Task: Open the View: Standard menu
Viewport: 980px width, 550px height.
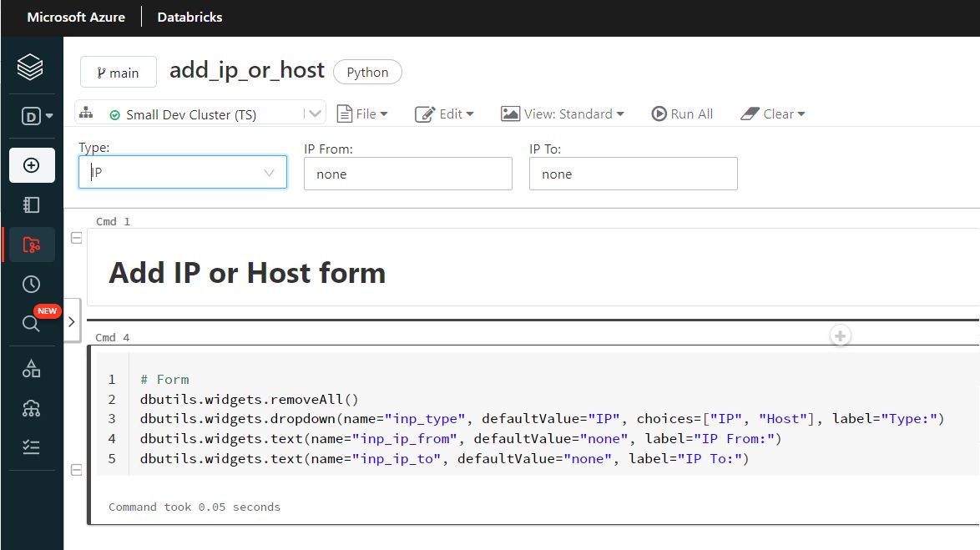Action: click(563, 114)
